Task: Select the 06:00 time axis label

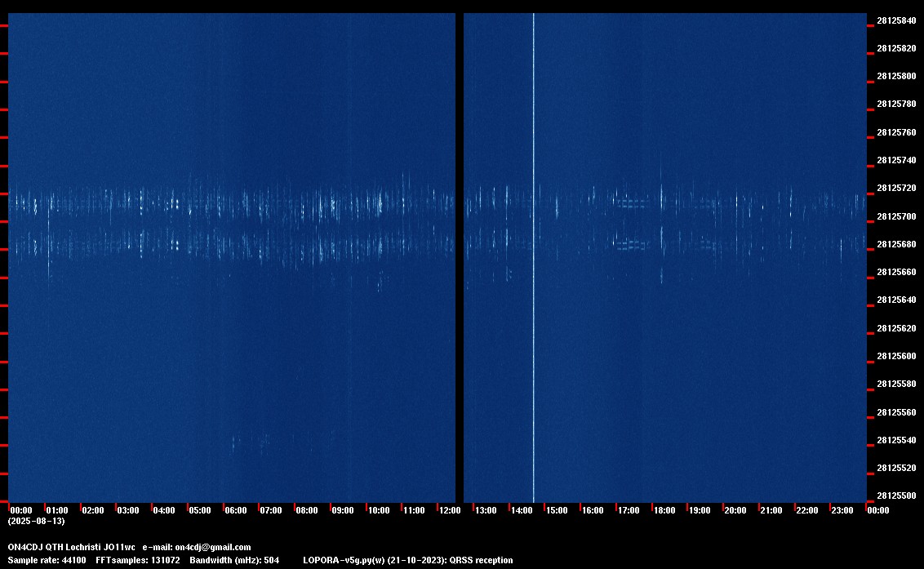Action: pos(236,510)
